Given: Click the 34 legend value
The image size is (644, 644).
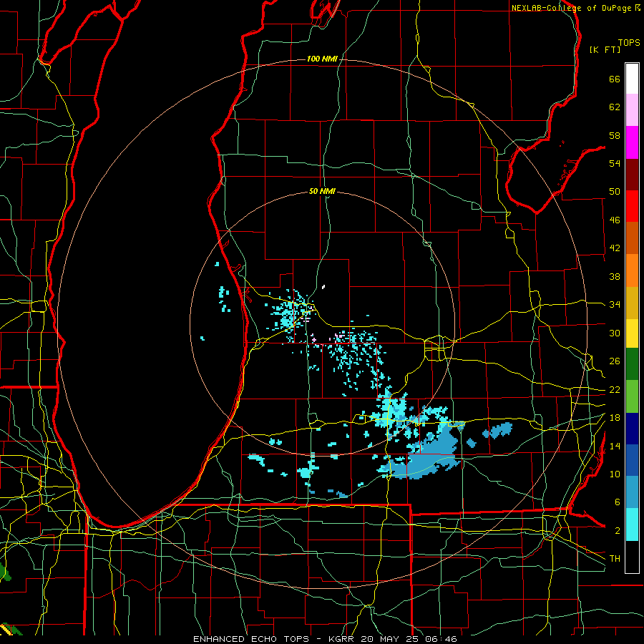Looking at the screenshot, I should pos(615,304).
